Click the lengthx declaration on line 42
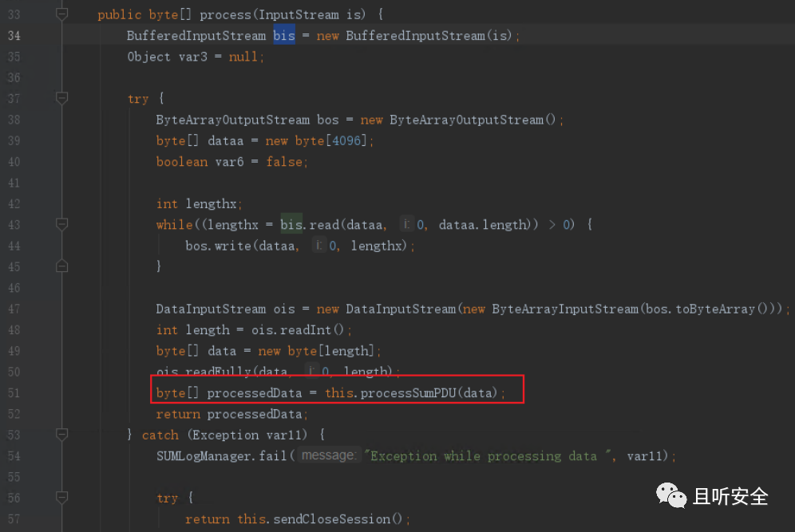 pyautogui.click(x=211, y=203)
